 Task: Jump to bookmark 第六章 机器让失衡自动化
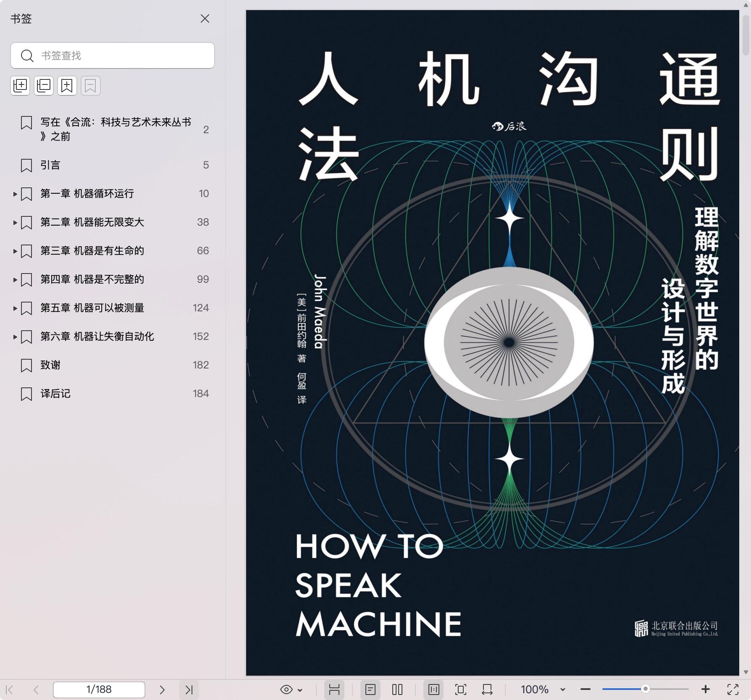point(97,337)
